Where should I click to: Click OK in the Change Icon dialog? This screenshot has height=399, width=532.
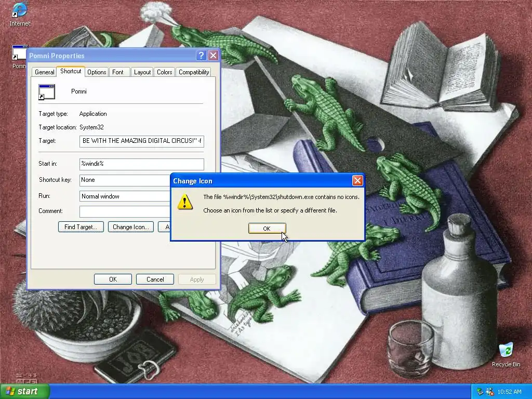click(x=267, y=229)
